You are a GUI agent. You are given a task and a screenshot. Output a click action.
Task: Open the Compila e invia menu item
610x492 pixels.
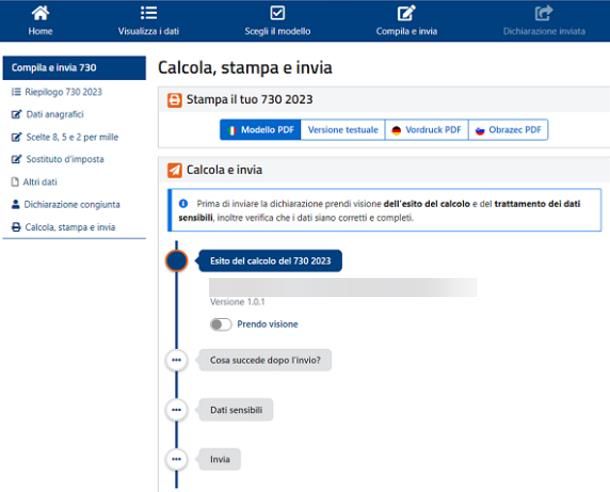pos(406,21)
